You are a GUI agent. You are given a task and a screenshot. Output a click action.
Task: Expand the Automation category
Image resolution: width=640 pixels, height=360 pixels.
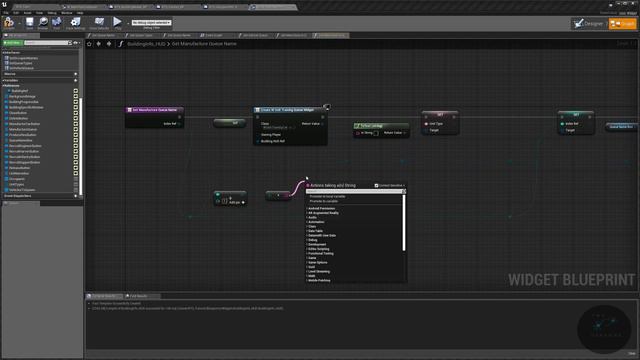316,222
